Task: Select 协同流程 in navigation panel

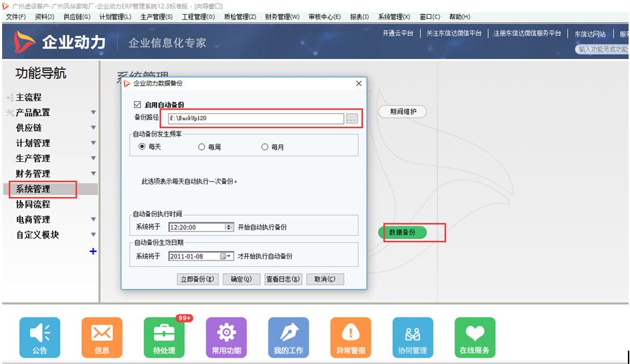Action: pyautogui.click(x=33, y=204)
